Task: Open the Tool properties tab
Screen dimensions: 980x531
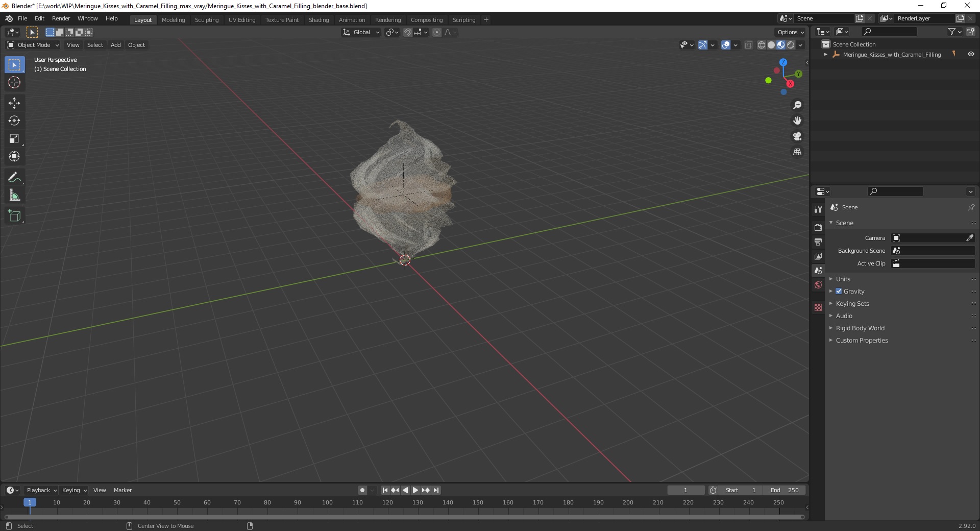Action: point(818,209)
